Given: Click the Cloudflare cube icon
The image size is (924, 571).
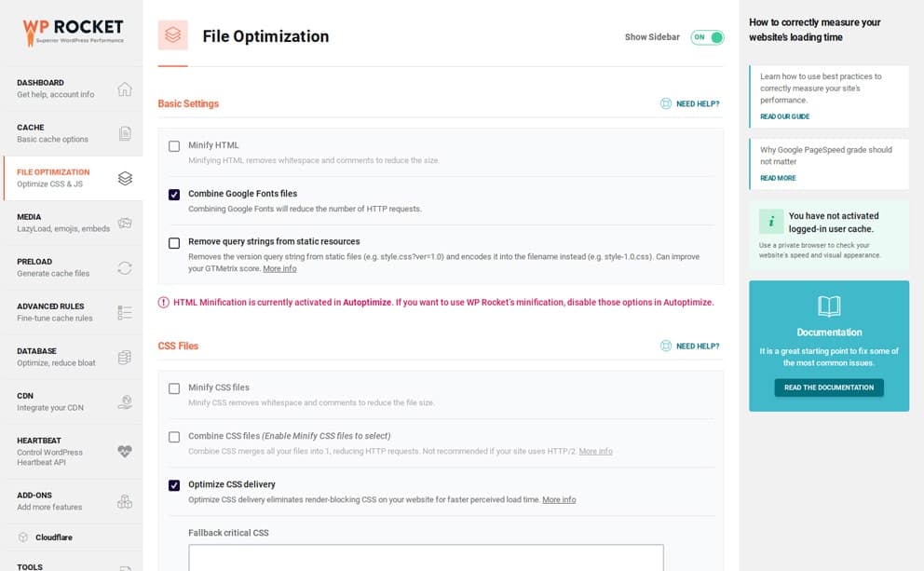Looking at the screenshot, I should (23, 537).
